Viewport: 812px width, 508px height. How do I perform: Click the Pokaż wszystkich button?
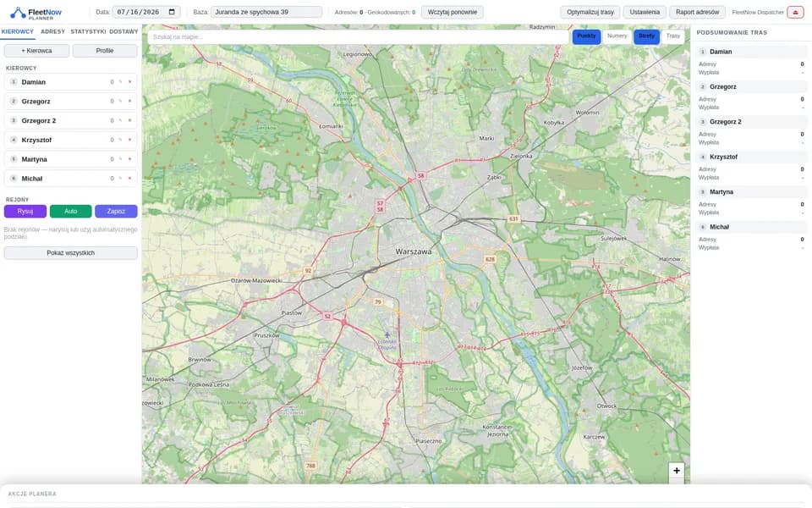[x=70, y=253]
